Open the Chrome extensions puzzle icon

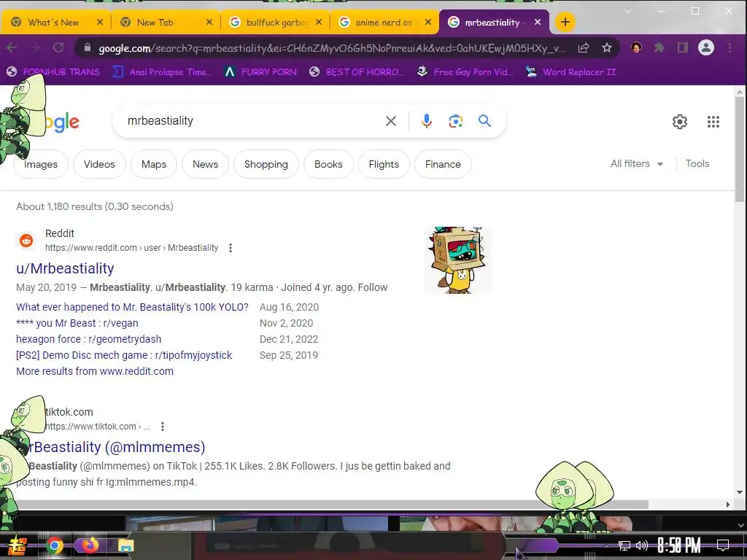(x=659, y=47)
